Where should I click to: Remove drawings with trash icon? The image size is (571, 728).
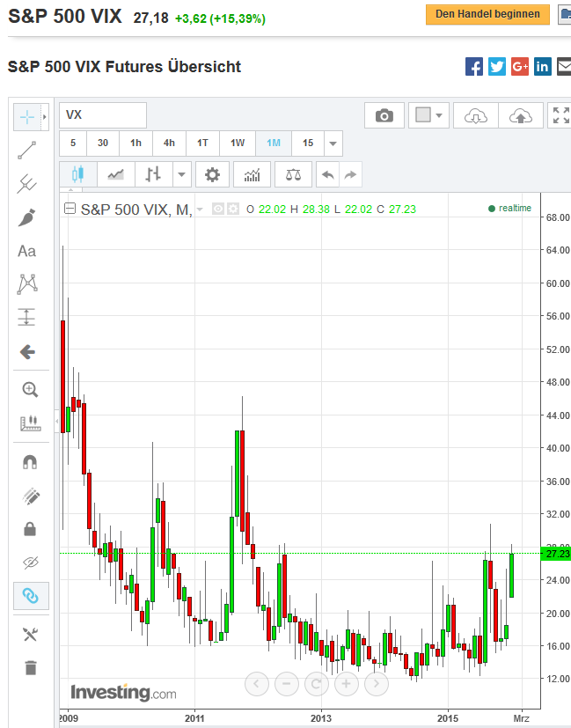click(x=30, y=667)
